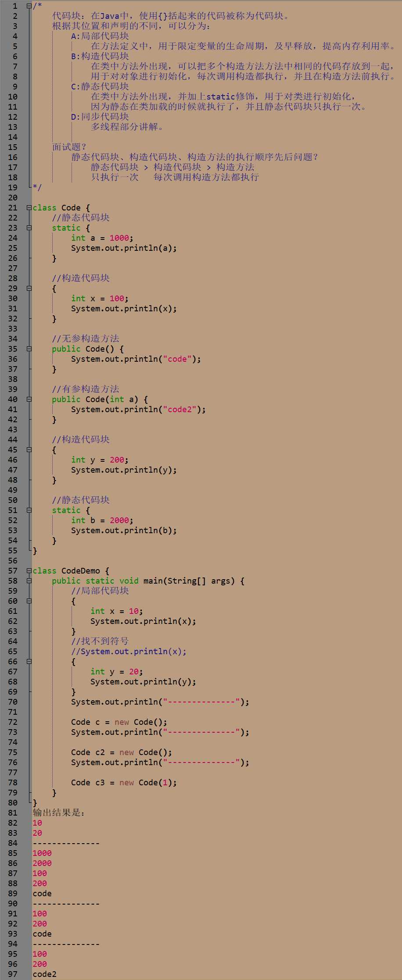Click the line 'int x = 10;'
402x980 pixels.
pos(117,611)
